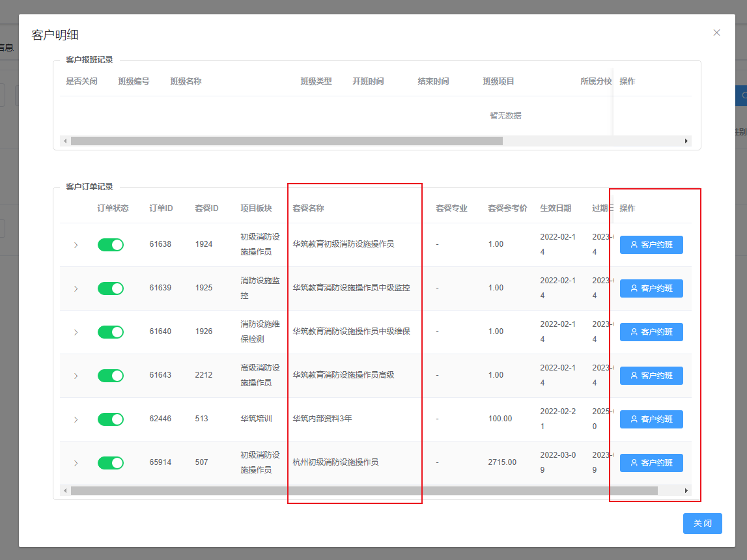Click 客户约班 button for order 61639
Screen dimensions: 747x560
pyautogui.click(x=651, y=288)
